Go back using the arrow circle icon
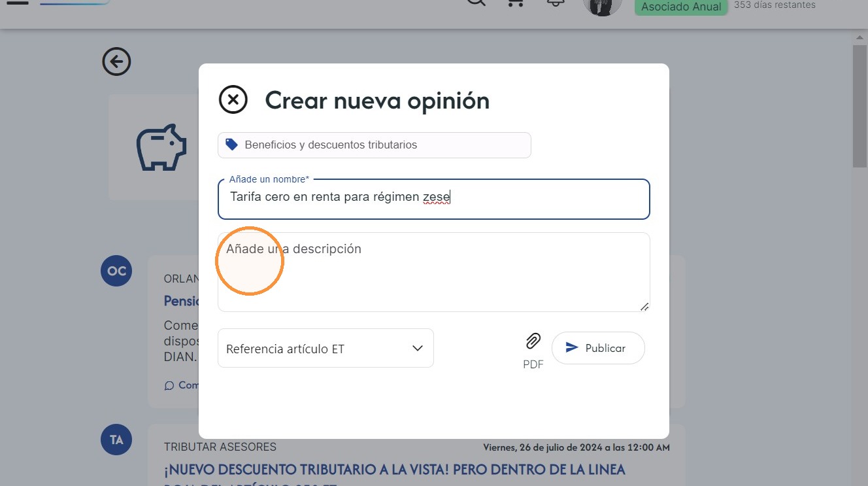Image resolution: width=868 pixels, height=486 pixels. point(116,62)
